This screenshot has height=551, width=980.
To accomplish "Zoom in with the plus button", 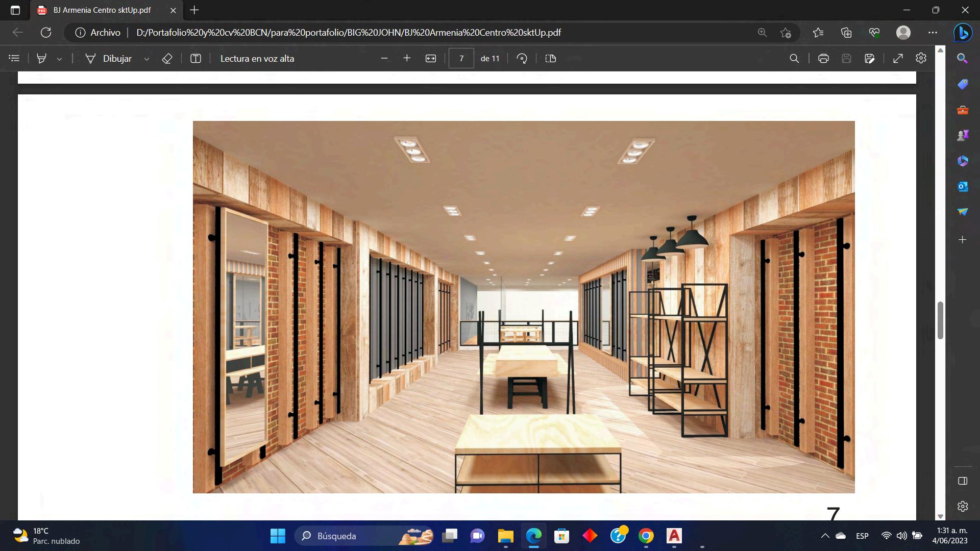I will pos(407,58).
